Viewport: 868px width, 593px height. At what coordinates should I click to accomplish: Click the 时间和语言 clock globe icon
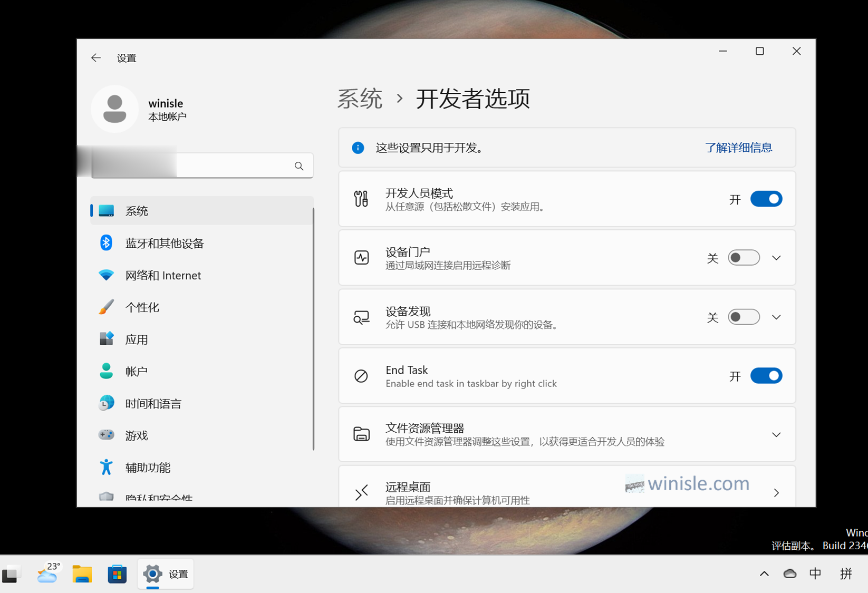106,403
